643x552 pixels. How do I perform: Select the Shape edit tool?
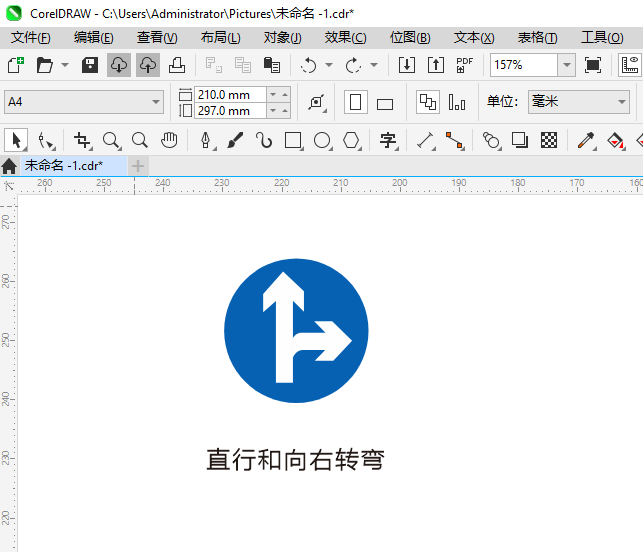pos(46,140)
